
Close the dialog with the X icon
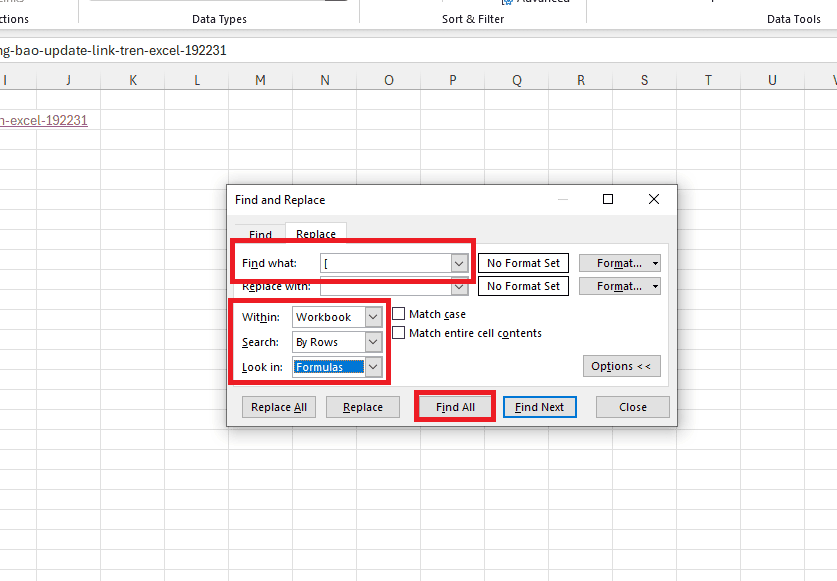tap(654, 199)
